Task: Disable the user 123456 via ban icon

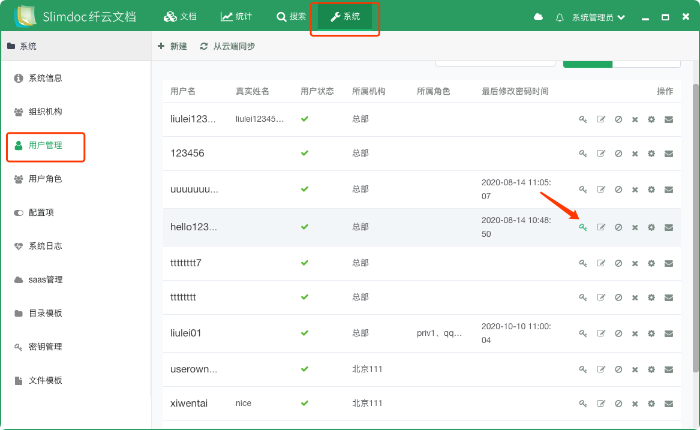Action: 618,153
